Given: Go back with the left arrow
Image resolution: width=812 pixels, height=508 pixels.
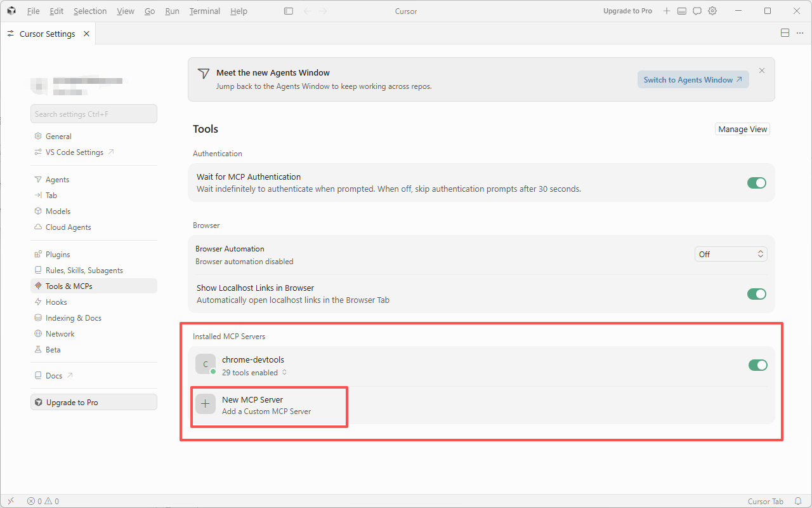Looking at the screenshot, I should [308, 11].
